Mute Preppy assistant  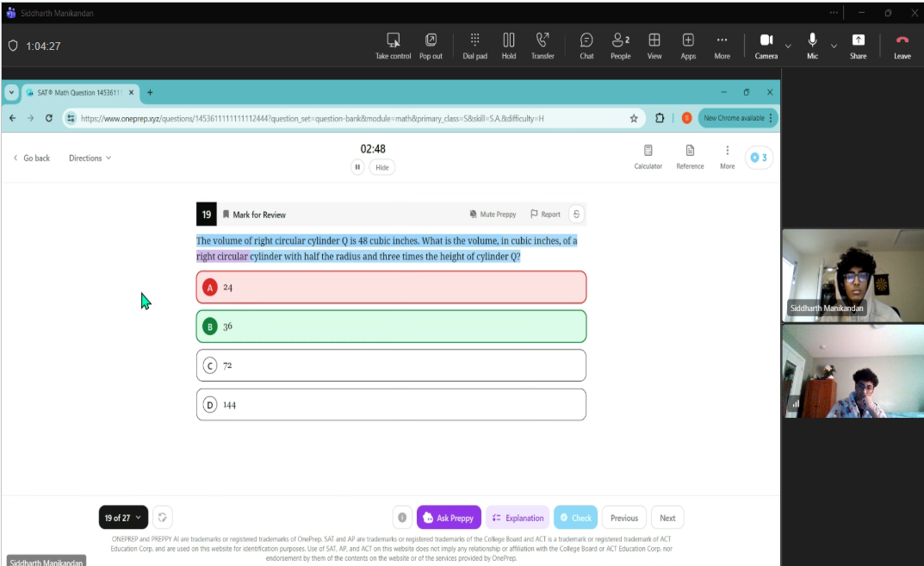(x=493, y=215)
